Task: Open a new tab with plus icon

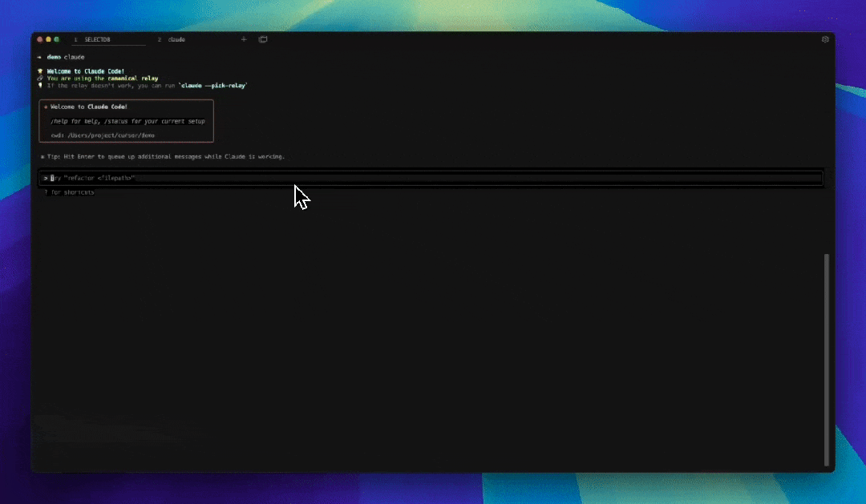Action: coord(244,39)
